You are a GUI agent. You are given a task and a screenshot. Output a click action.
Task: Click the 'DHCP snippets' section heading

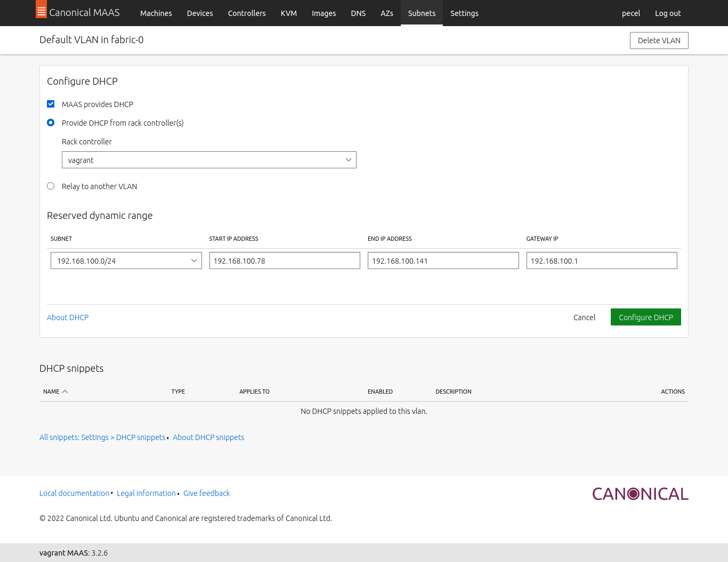[71, 369]
